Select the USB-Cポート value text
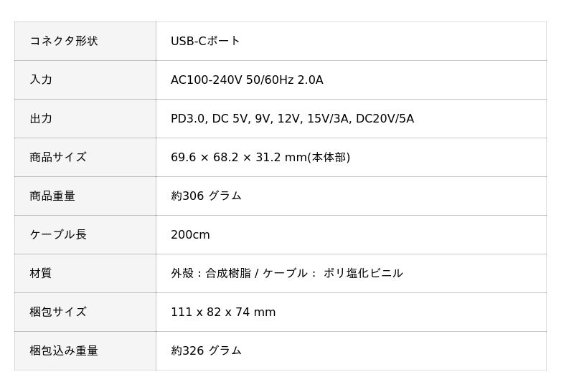The width and height of the screenshot is (574, 392). click(205, 41)
